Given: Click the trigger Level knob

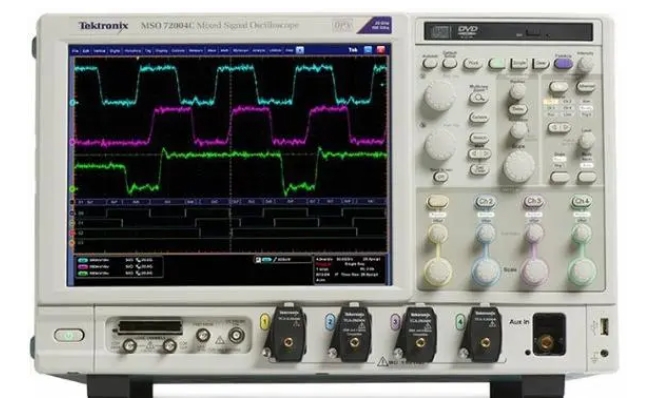Looking at the screenshot, I should [x=586, y=141].
